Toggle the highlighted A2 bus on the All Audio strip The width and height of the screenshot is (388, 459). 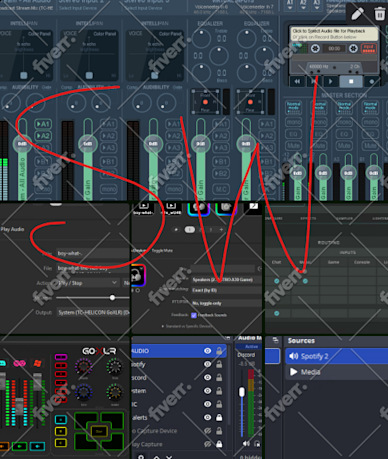coord(43,136)
